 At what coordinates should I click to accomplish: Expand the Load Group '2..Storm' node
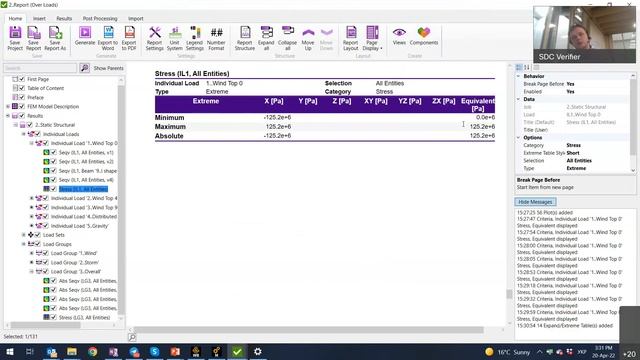[x=31, y=262]
